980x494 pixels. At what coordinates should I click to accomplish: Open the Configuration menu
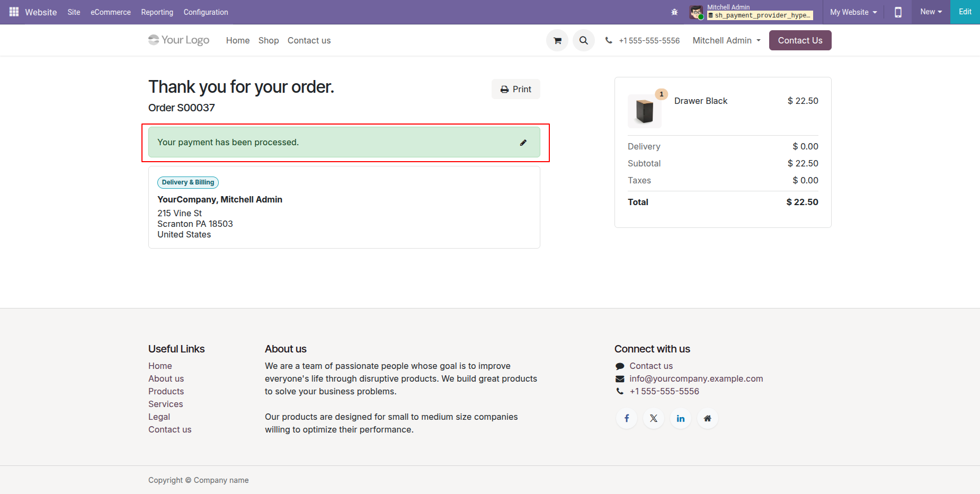[x=206, y=12]
